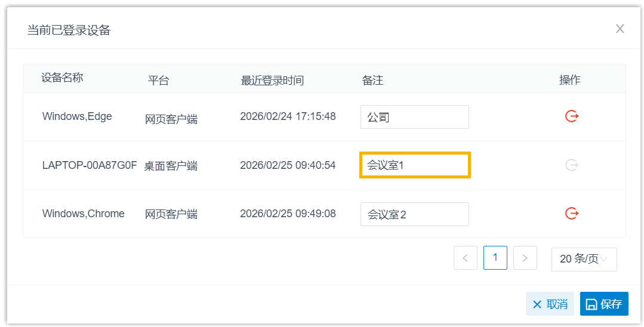The height and width of the screenshot is (327, 644).
Task: Click the 取消 cancel button
Action: (549, 304)
